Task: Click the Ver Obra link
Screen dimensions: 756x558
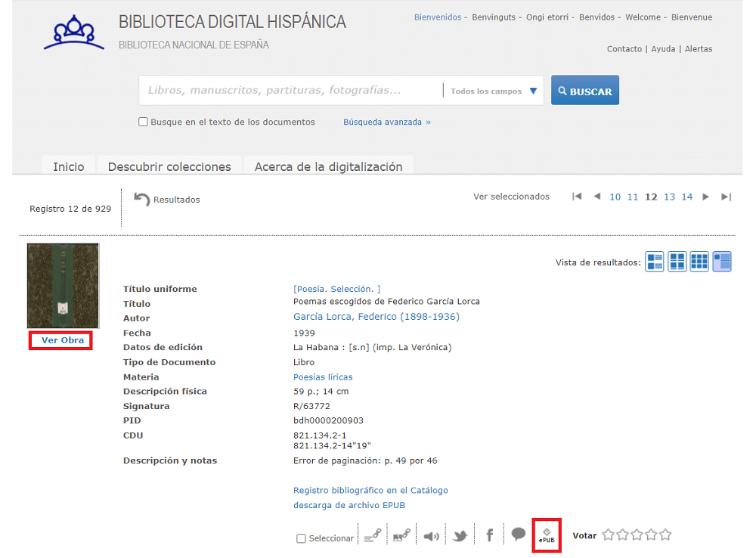Action: pos(62,340)
